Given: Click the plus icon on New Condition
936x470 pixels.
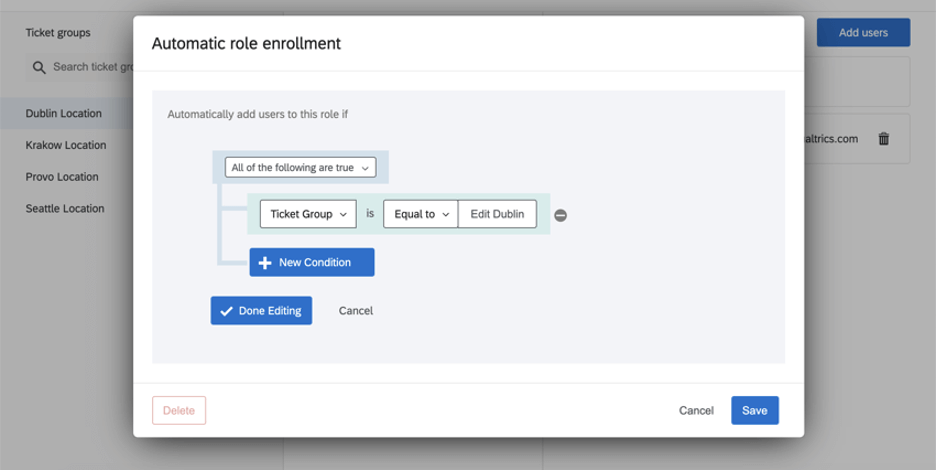Looking at the screenshot, I should 265,263.
